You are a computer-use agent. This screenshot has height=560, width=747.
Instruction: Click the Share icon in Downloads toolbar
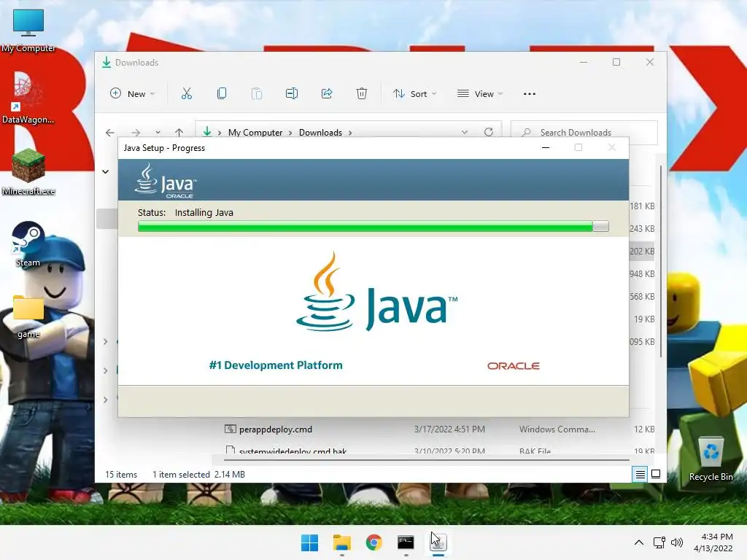tap(327, 94)
